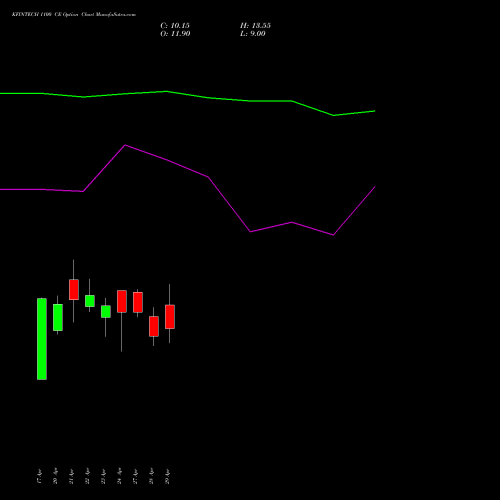500x500 pixels.
Task: Click the 23 Apr date axis label
Action: (103, 477)
